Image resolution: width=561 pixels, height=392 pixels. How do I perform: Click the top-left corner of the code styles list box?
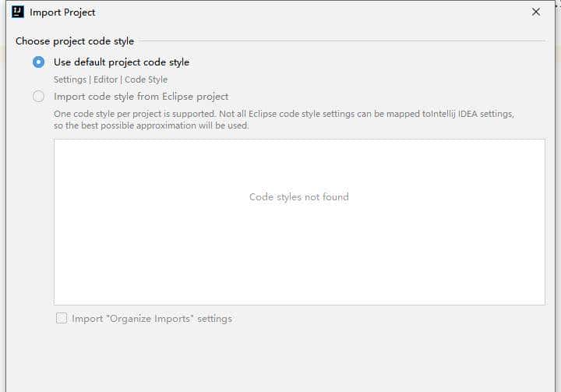(58, 143)
